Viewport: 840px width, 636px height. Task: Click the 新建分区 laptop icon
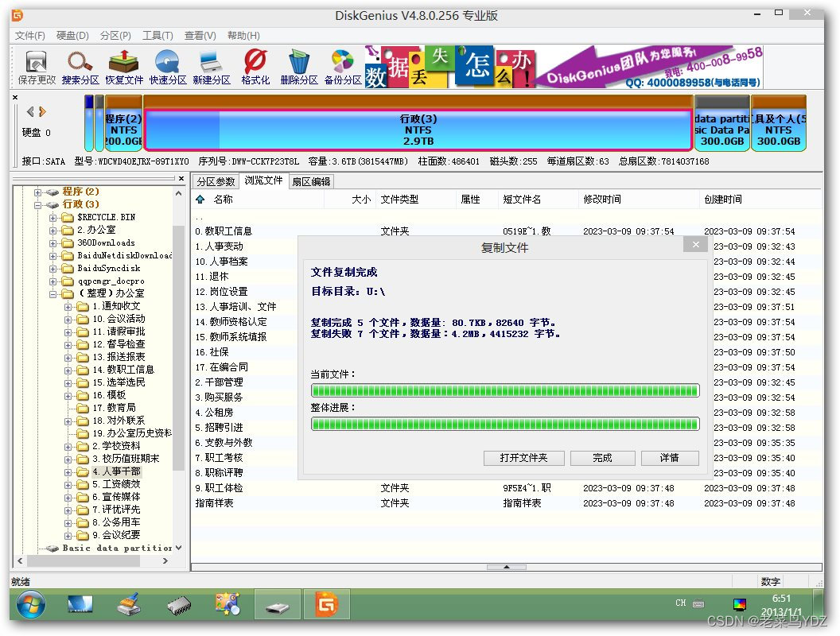[212, 68]
